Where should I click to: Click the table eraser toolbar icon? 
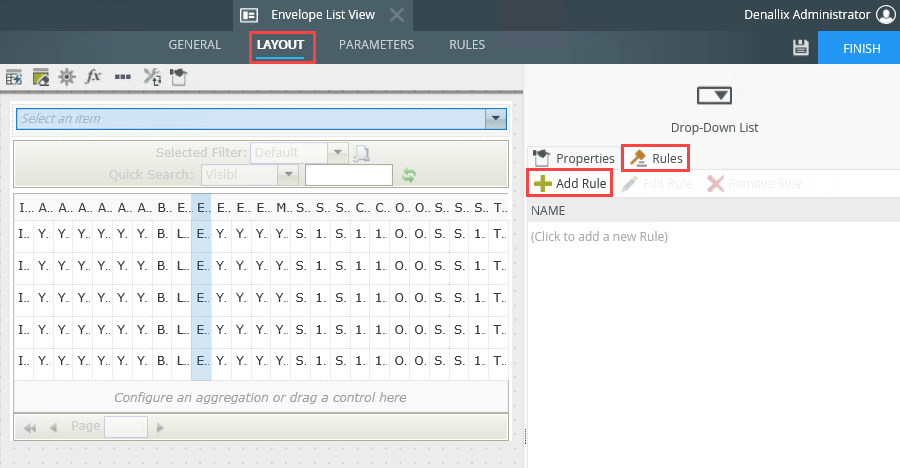tap(40, 77)
